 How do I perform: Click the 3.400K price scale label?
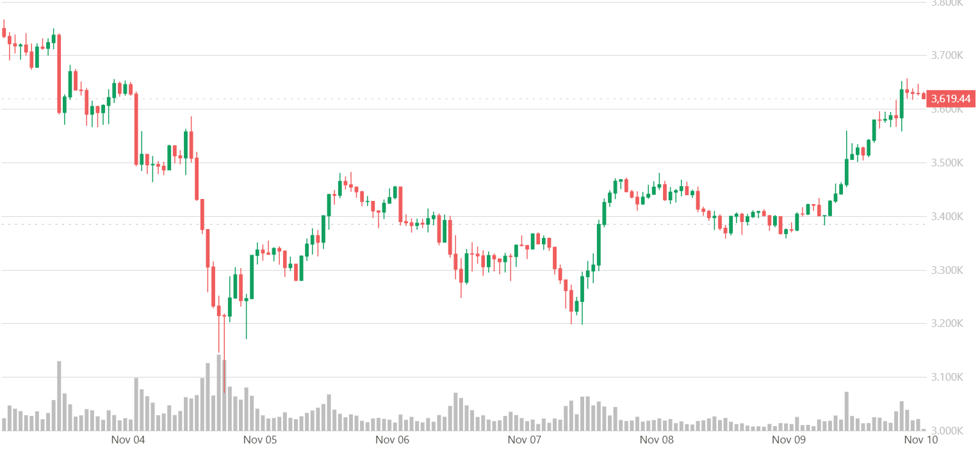coord(947,216)
